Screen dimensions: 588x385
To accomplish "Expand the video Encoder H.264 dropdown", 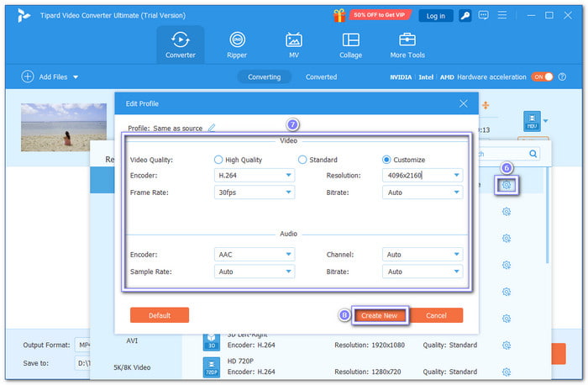I will tap(254, 176).
